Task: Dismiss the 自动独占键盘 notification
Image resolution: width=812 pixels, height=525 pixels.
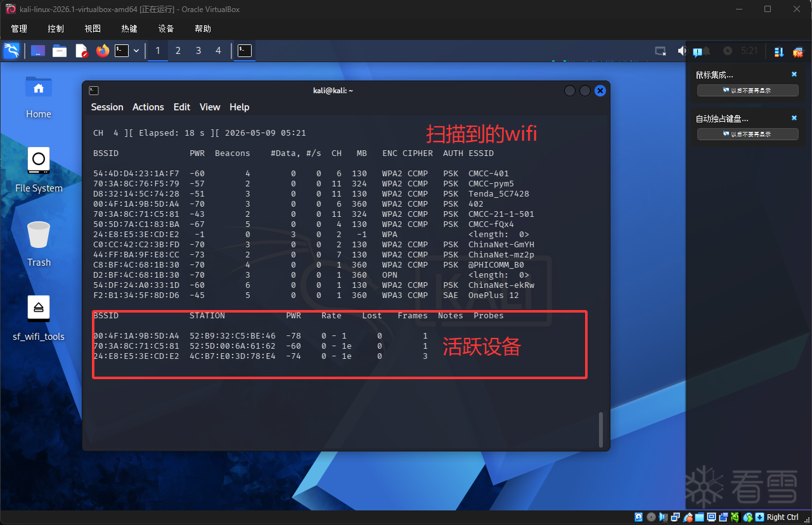Action: 794,118
